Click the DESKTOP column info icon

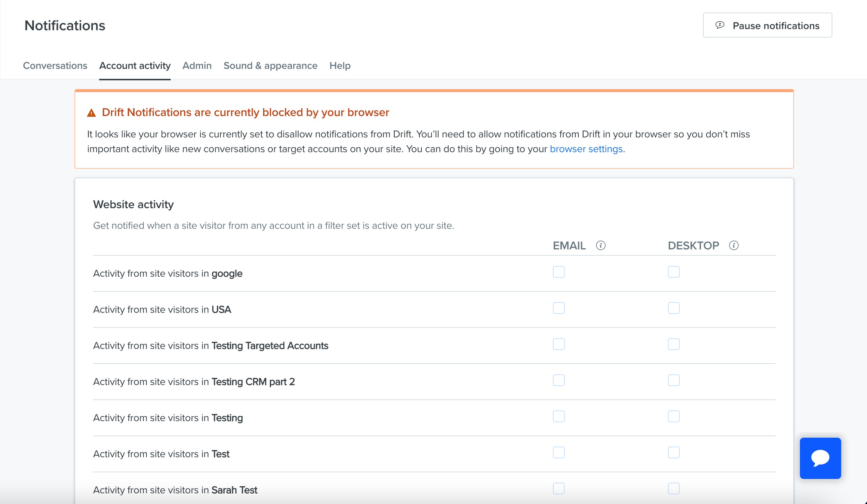[734, 245]
